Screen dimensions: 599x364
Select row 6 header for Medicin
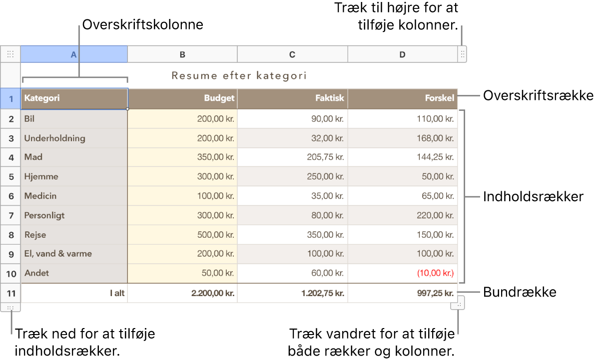pyautogui.click(x=10, y=196)
